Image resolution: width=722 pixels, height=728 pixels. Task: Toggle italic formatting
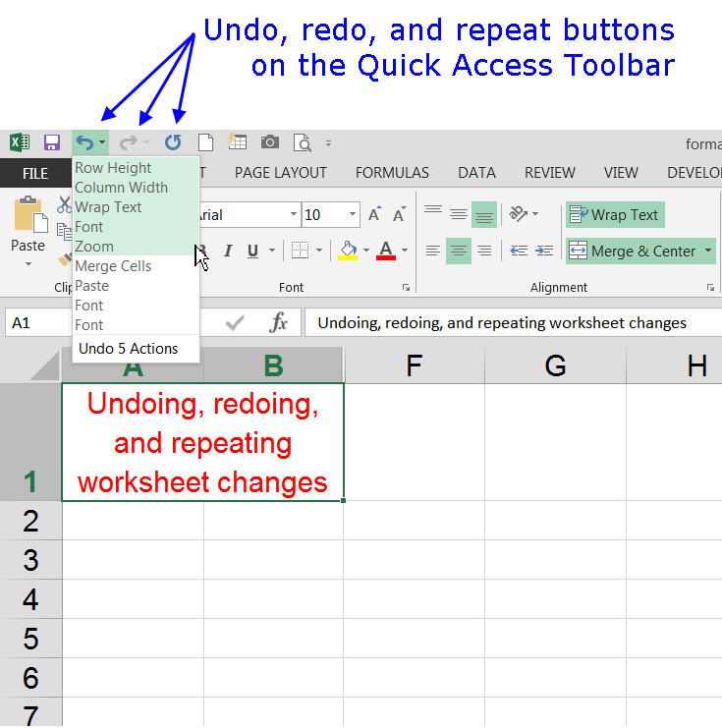228,251
